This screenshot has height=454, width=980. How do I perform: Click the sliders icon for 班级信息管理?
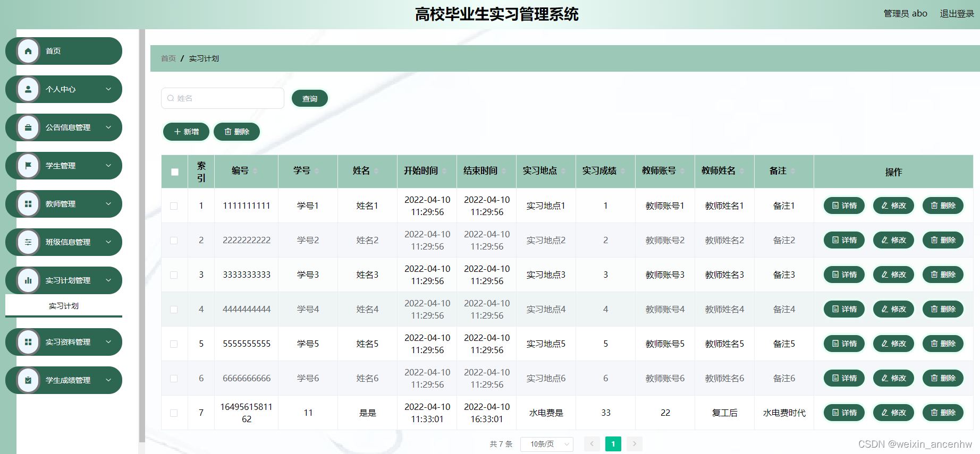coord(28,242)
